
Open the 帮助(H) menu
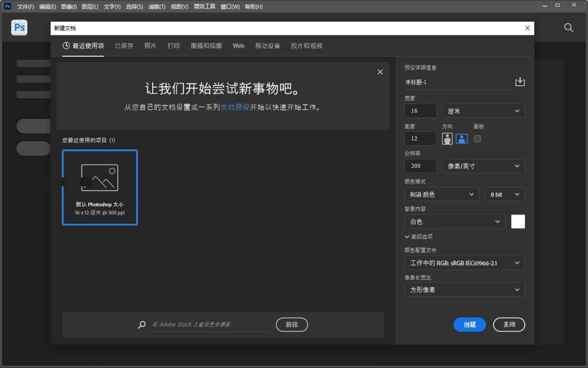point(254,6)
